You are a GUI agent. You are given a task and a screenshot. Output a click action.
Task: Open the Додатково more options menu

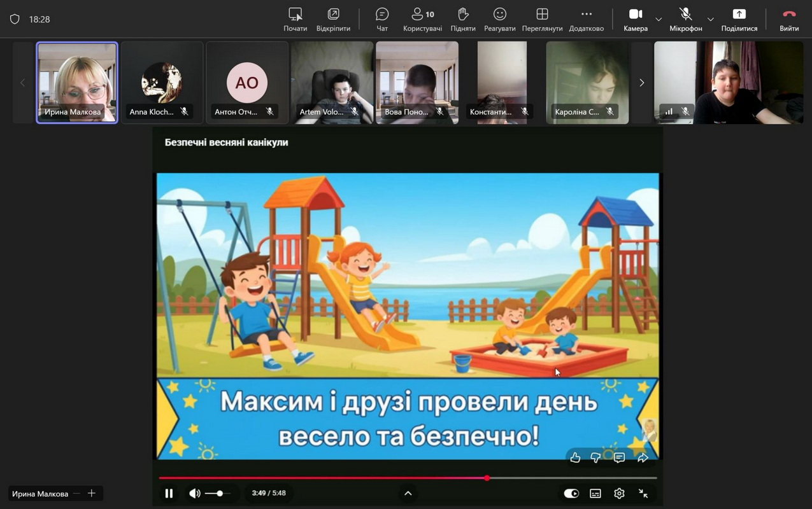click(x=586, y=15)
